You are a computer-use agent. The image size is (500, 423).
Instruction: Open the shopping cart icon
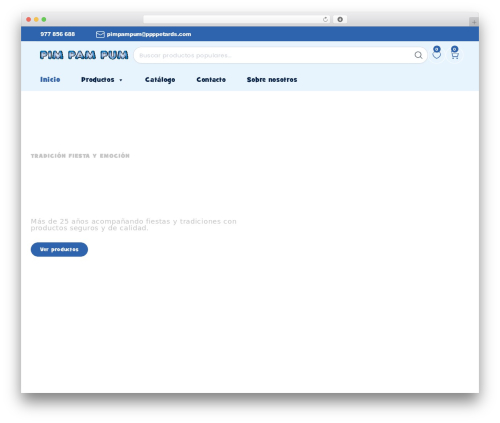[455, 55]
